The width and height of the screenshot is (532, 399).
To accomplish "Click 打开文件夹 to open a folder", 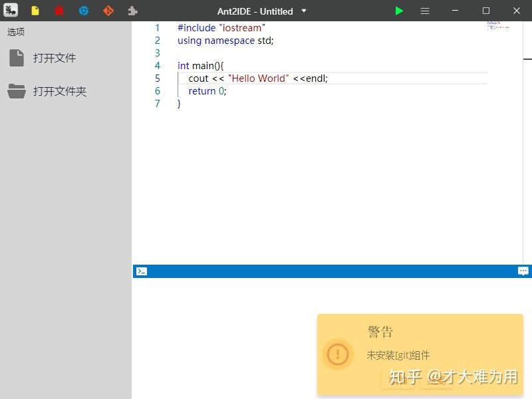I will click(60, 91).
